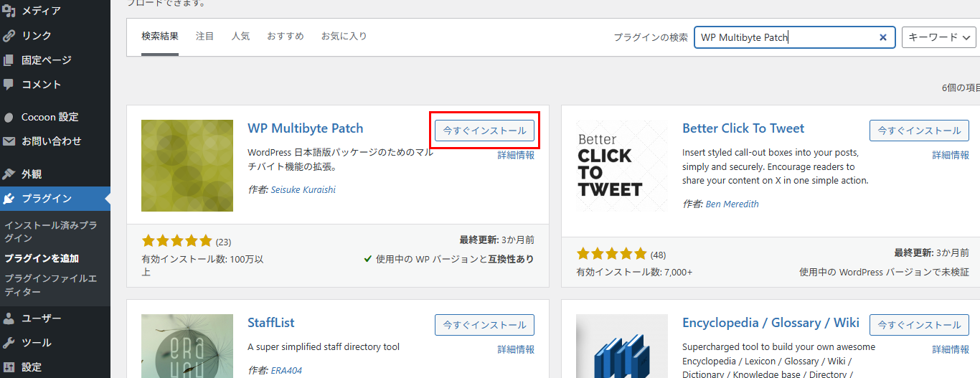
Task: Click the envelope icon beside お問い合わせ
Action: [9, 141]
